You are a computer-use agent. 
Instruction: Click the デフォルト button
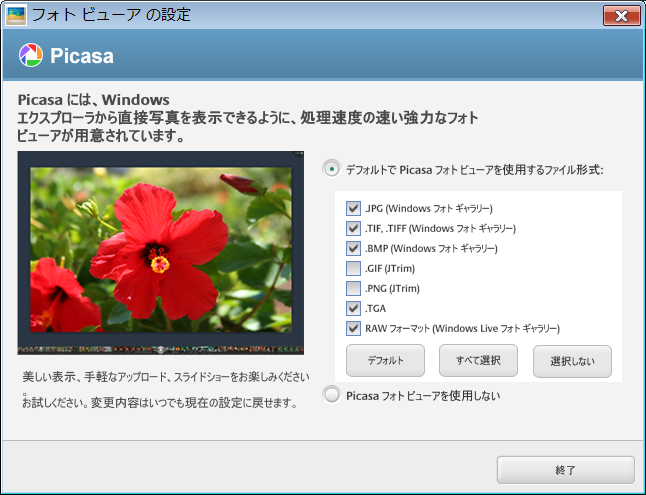(x=385, y=361)
